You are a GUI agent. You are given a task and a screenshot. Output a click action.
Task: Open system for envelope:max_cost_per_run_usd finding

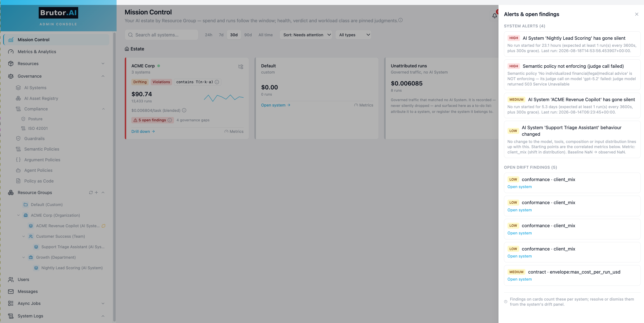(519, 279)
